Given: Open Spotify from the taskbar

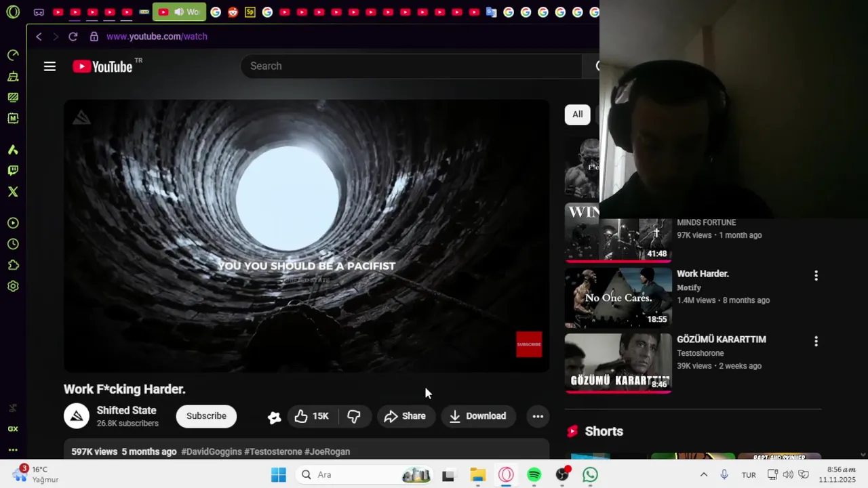Looking at the screenshot, I should [534, 474].
